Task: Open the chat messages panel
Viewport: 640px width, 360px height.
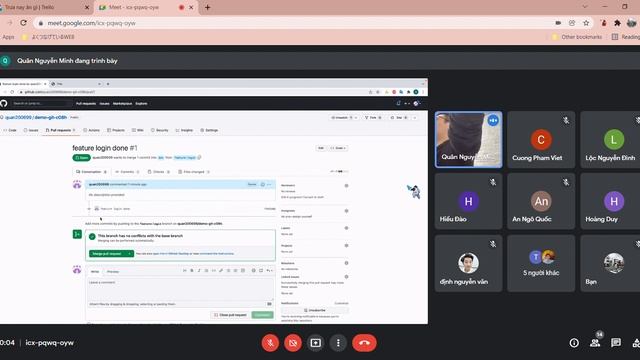Action: (616, 343)
